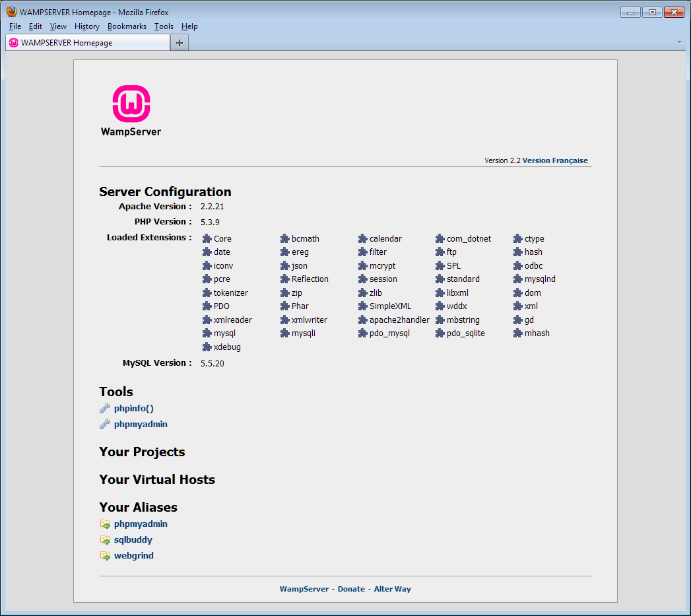Open the Edit menu
This screenshot has width=691, height=616.
pyautogui.click(x=35, y=26)
